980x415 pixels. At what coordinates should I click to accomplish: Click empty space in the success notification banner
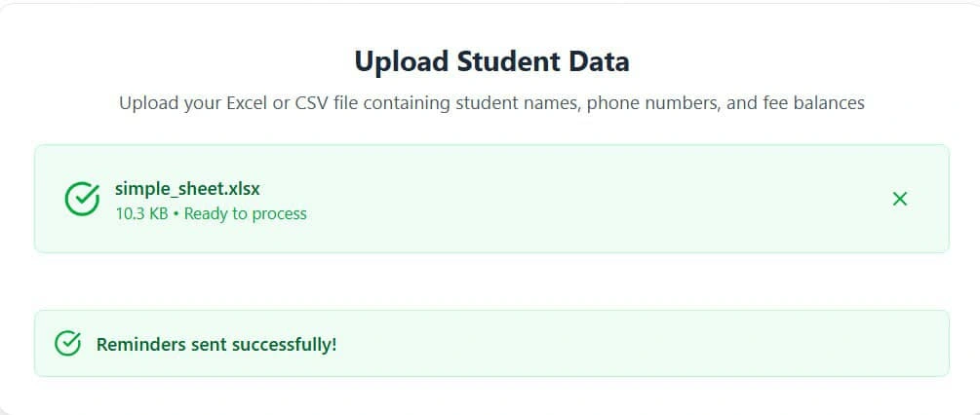coord(634,344)
